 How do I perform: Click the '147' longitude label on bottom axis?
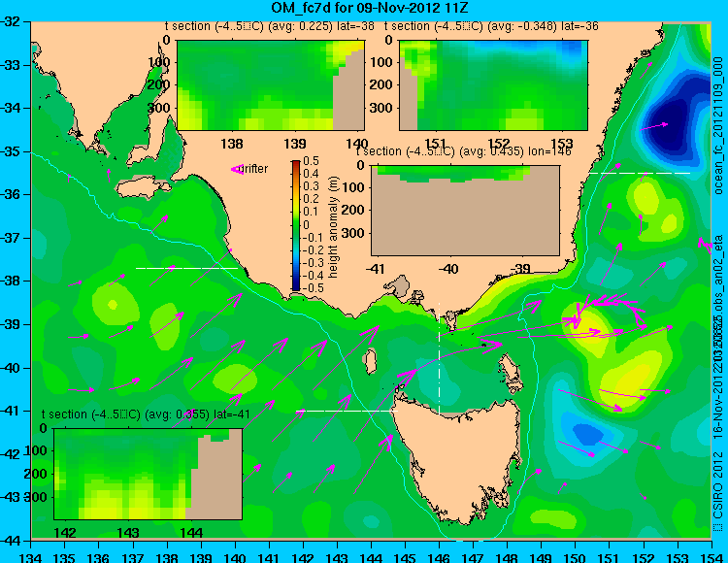coord(473,557)
